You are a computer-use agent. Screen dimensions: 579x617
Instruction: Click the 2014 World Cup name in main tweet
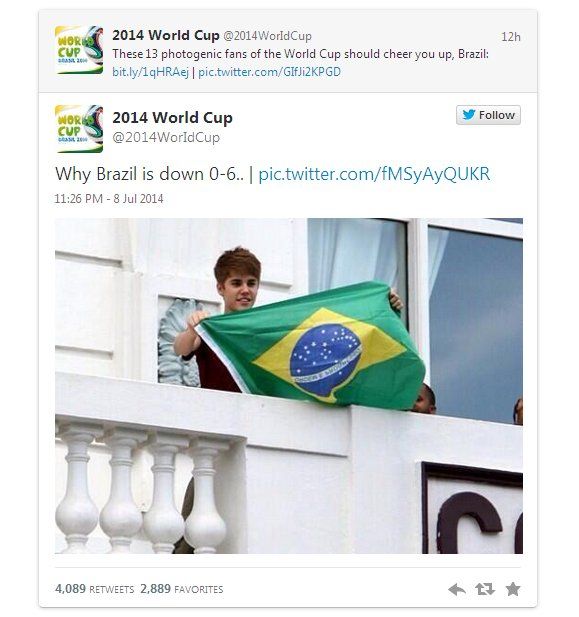(x=172, y=118)
